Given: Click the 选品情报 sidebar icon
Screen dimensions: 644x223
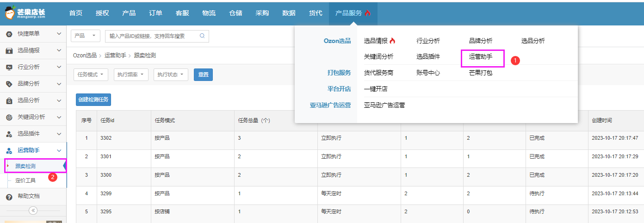Looking at the screenshot, I should (x=9, y=50).
